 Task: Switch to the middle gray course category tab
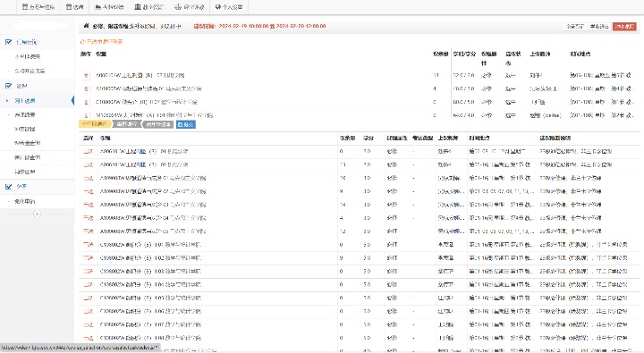point(127,124)
